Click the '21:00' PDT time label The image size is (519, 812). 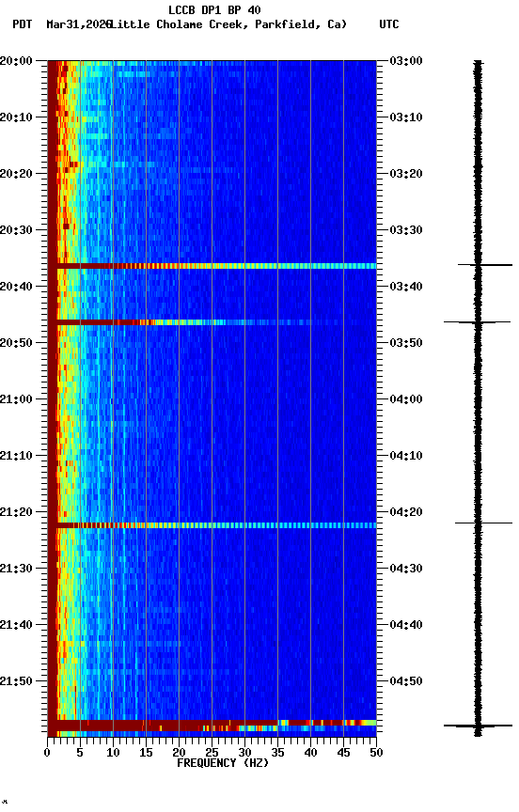[x=16, y=399]
